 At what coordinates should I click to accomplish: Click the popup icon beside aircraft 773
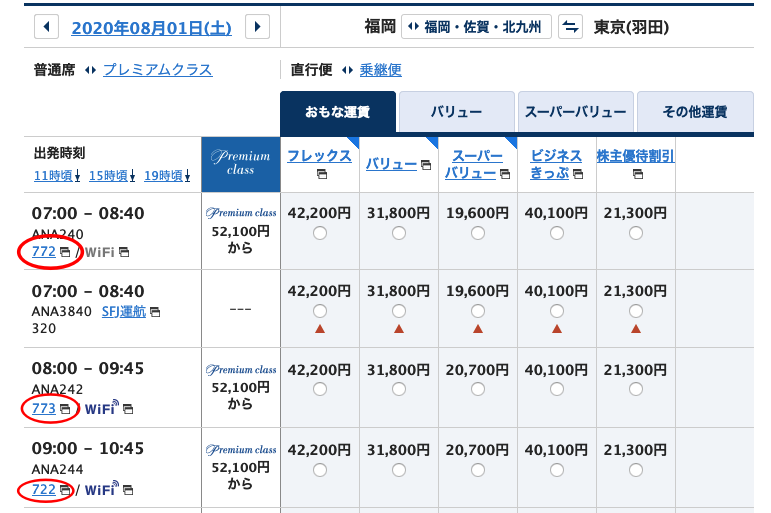[x=65, y=409]
